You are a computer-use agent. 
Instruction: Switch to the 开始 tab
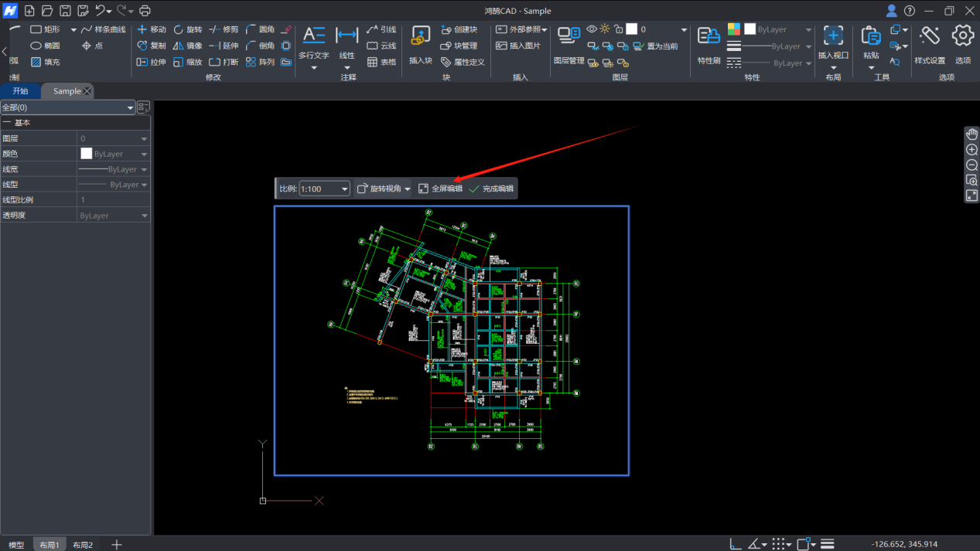pyautogui.click(x=20, y=91)
